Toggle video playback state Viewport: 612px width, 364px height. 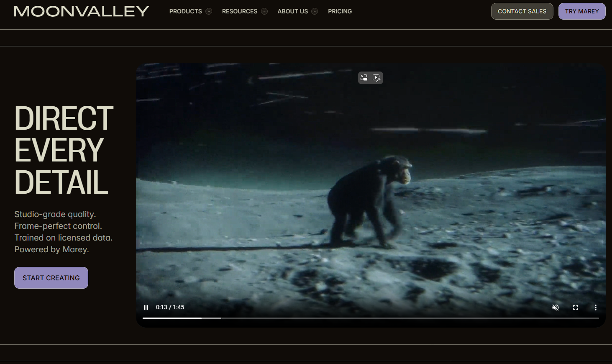[146, 307]
